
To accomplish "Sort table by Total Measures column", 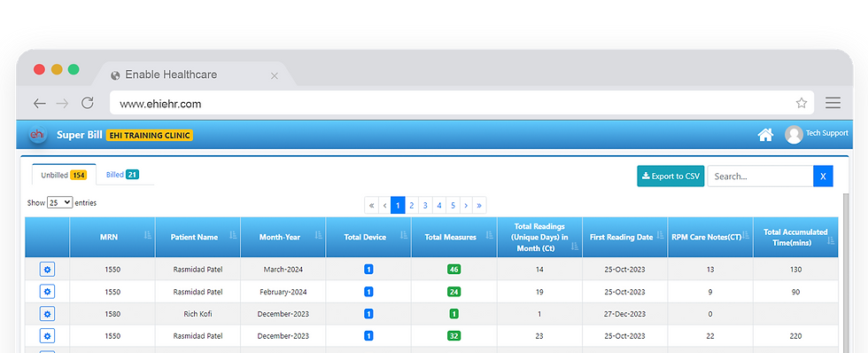I will click(x=453, y=237).
